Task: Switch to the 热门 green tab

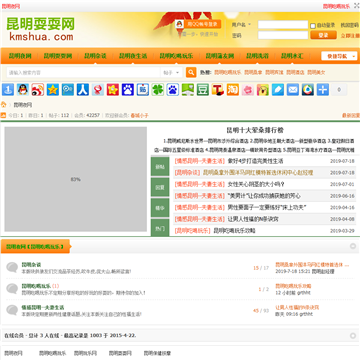Action: tap(160, 228)
